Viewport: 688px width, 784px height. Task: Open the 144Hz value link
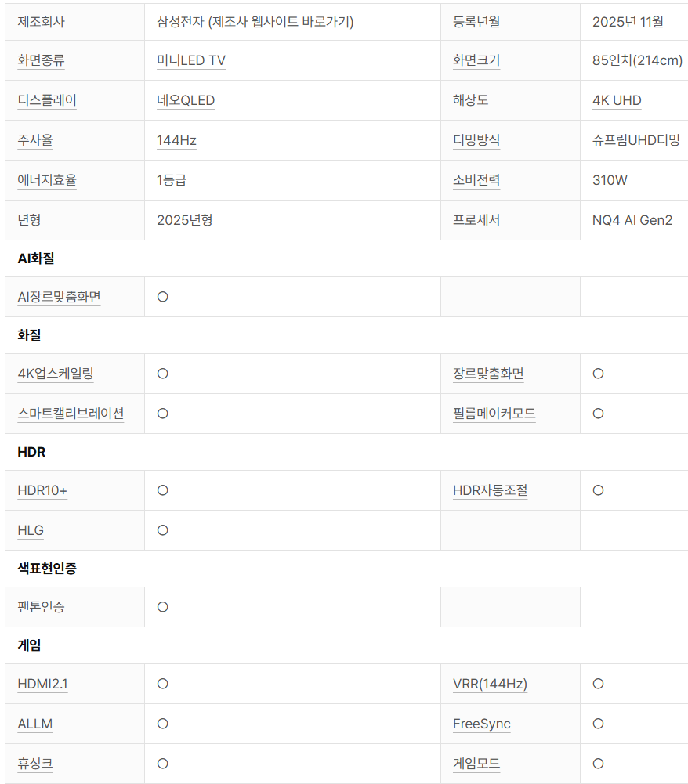[x=176, y=140]
